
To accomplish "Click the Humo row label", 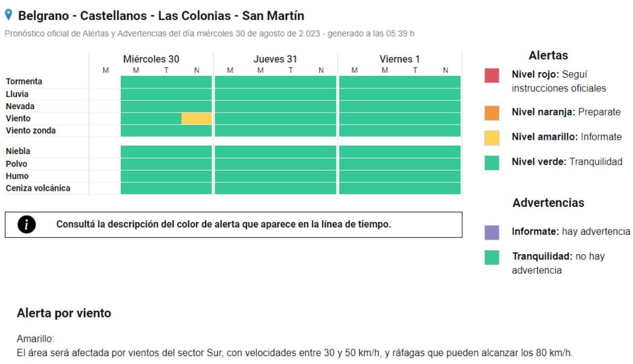I will click(17, 176).
